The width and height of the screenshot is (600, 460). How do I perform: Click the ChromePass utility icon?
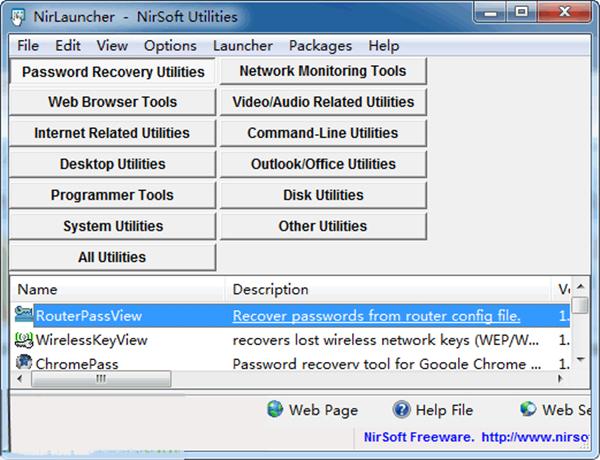[24, 362]
